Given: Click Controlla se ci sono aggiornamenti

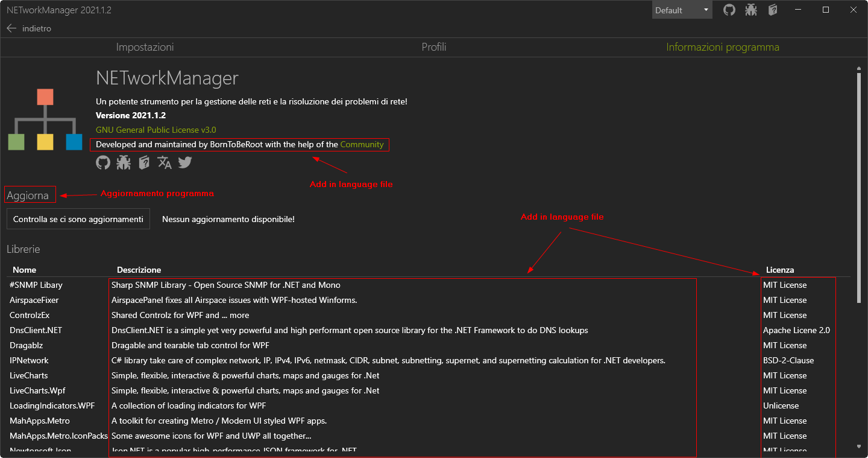Looking at the screenshot, I should click(x=78, y=218).
